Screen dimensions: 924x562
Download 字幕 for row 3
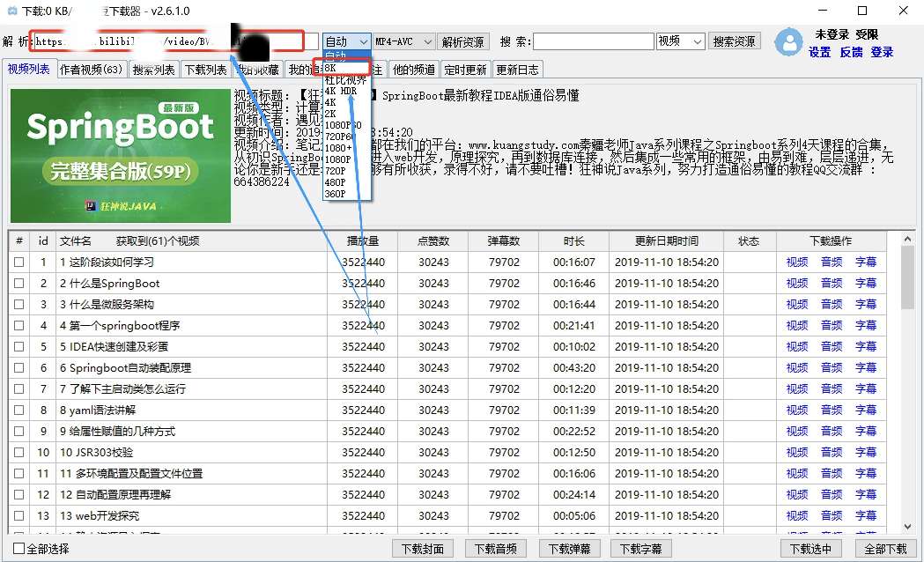point(866,305)
